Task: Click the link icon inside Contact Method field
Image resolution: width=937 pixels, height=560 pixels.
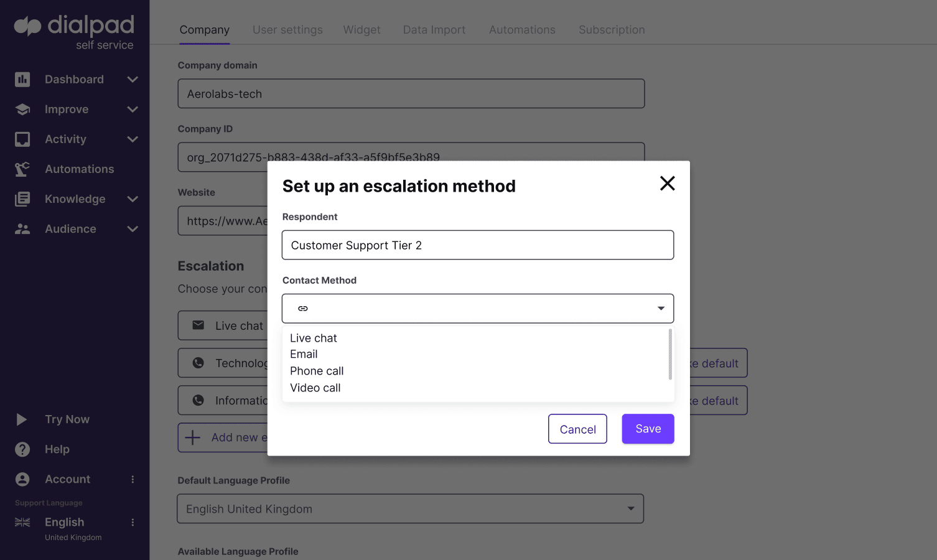Action: click(303, 308)
